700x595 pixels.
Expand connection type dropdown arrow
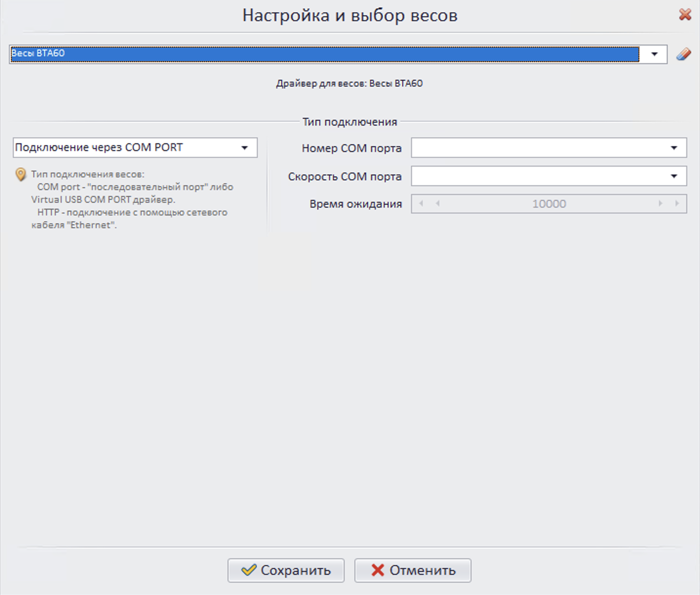tap(245, 148)
